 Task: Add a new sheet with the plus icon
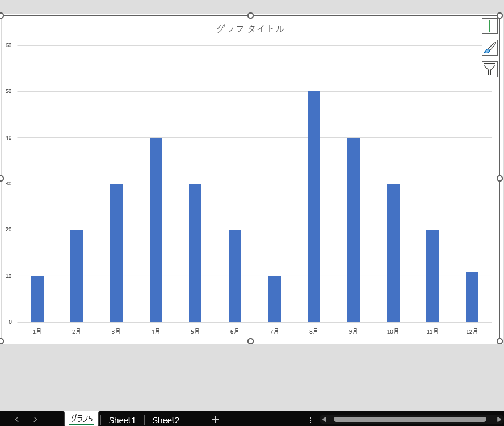click(215, 419)
